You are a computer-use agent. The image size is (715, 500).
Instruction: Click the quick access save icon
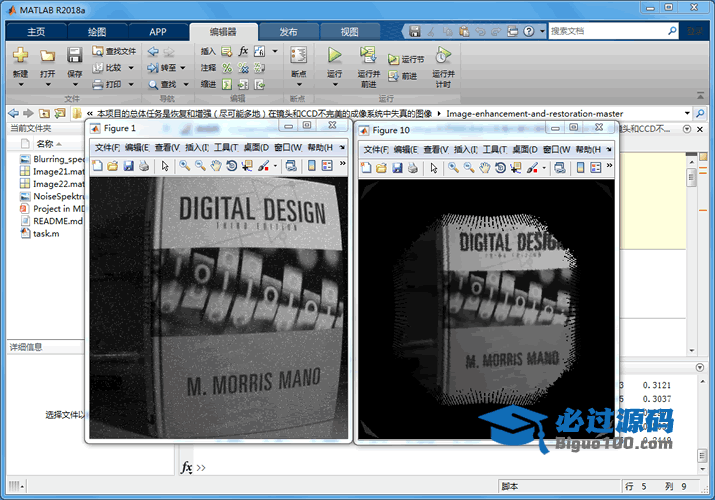[414, 31]
